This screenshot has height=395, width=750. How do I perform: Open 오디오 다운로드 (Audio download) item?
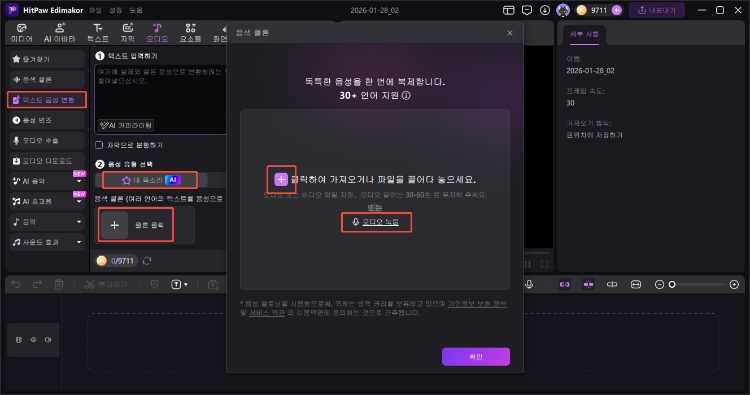(47, 161)
